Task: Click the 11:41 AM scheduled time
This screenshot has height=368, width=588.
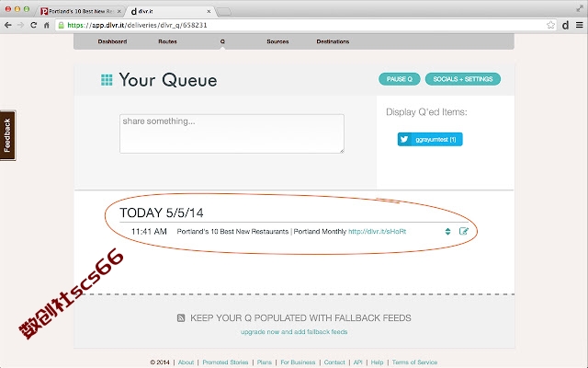Action: point(149,231)
